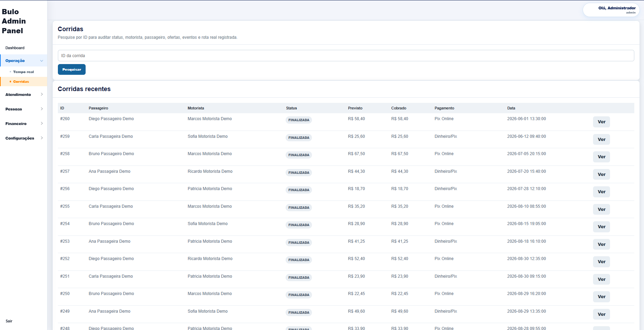Click the ID column header

[62, 108]
